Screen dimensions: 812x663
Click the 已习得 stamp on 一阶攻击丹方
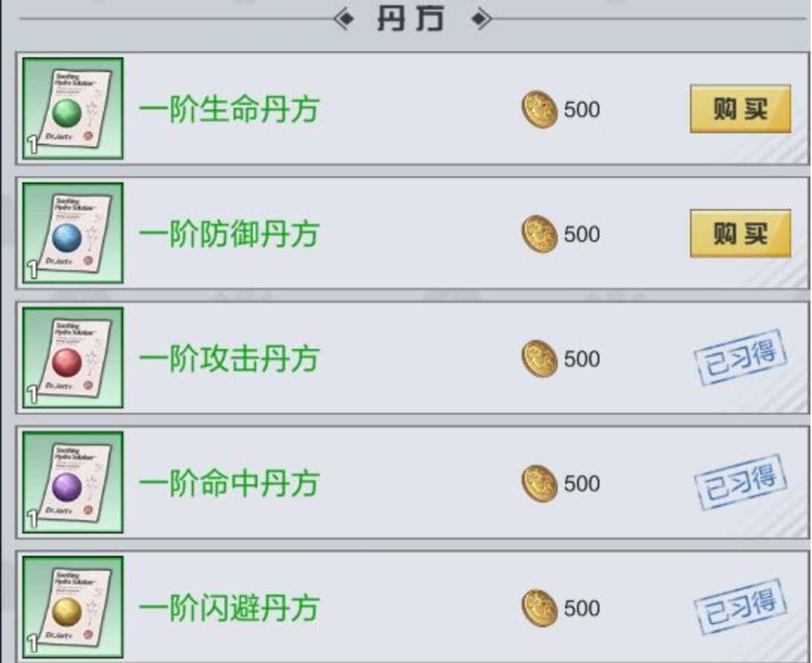coord(741,358)
